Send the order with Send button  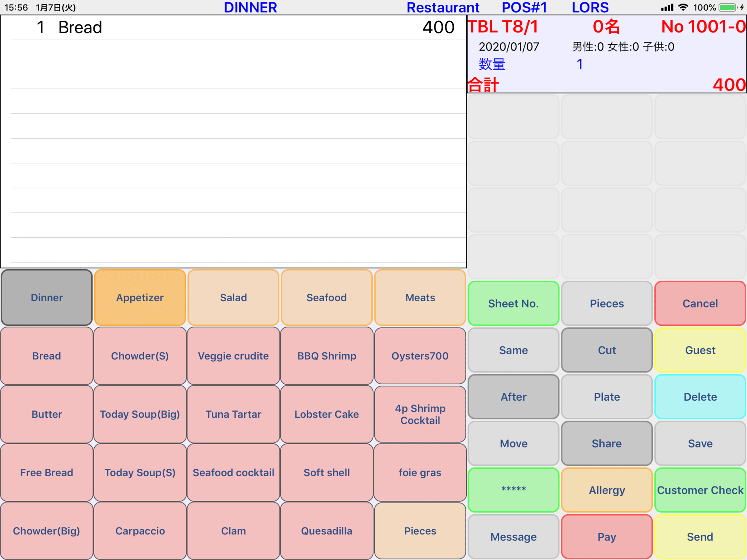point(700,537)
